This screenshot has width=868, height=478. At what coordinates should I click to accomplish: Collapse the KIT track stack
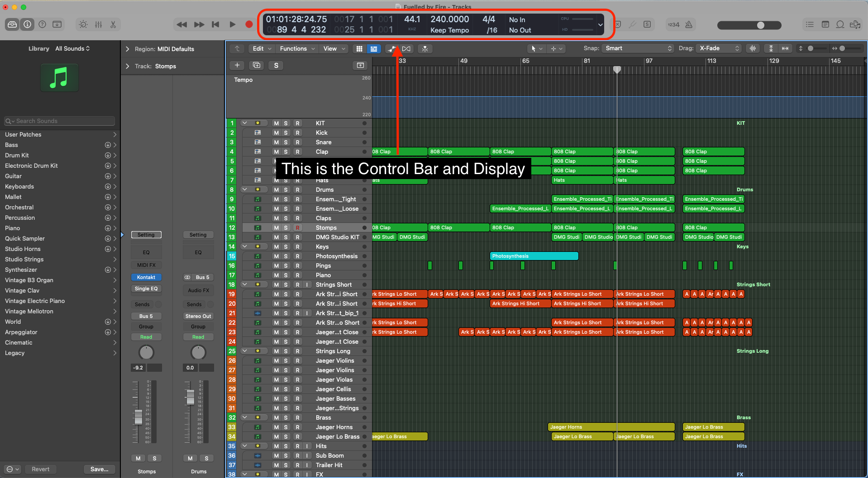[x=245, y=123]
